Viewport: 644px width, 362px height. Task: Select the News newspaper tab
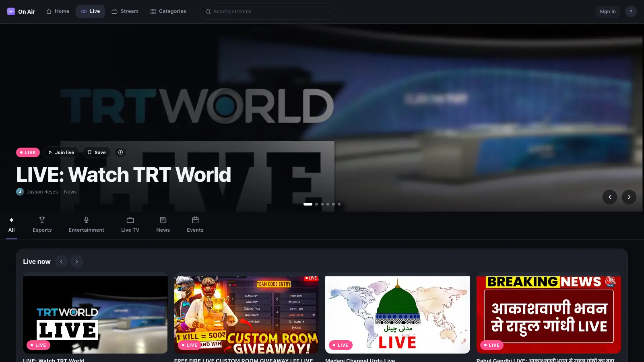(x=163, y=225)
